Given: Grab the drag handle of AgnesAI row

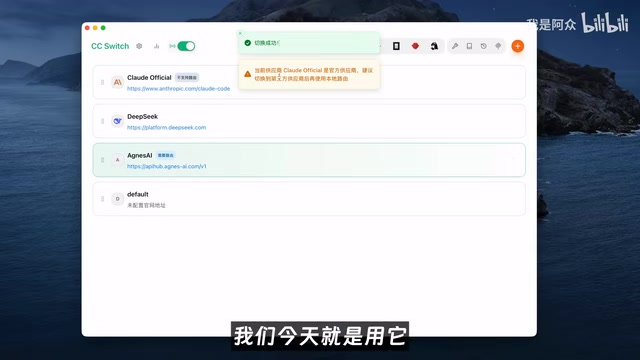Looking at the screenshot, I should tap(102, 160).
